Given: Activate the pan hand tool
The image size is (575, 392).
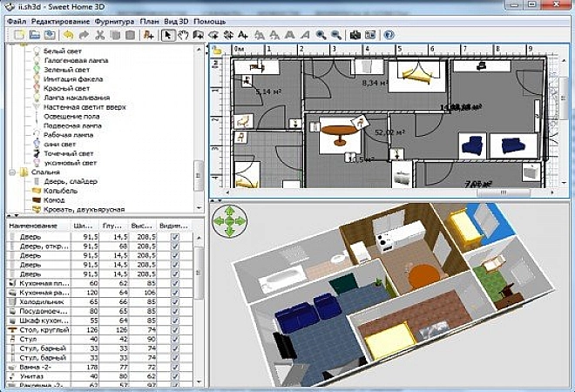Looking at the screenshot, I should [184, 35].
